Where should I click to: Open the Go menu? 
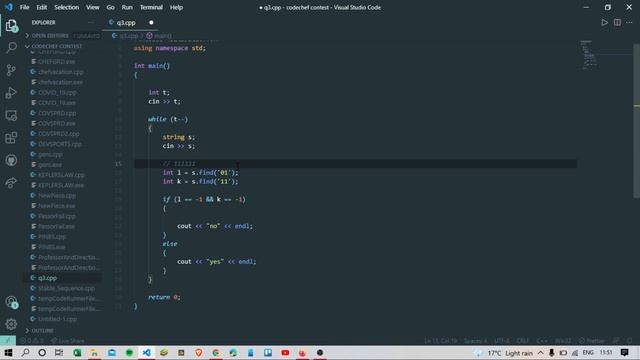(x=110, y=7)
